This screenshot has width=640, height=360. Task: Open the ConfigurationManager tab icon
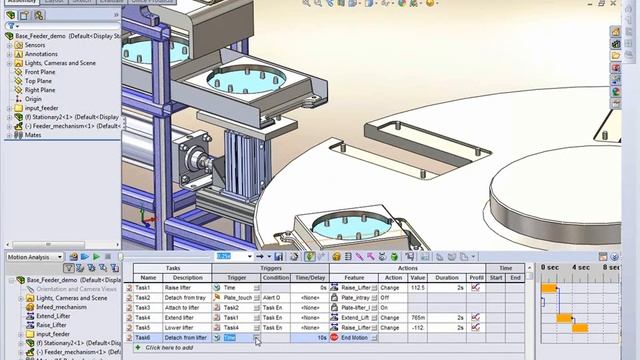pyautogui.click(x=39, y=16)
